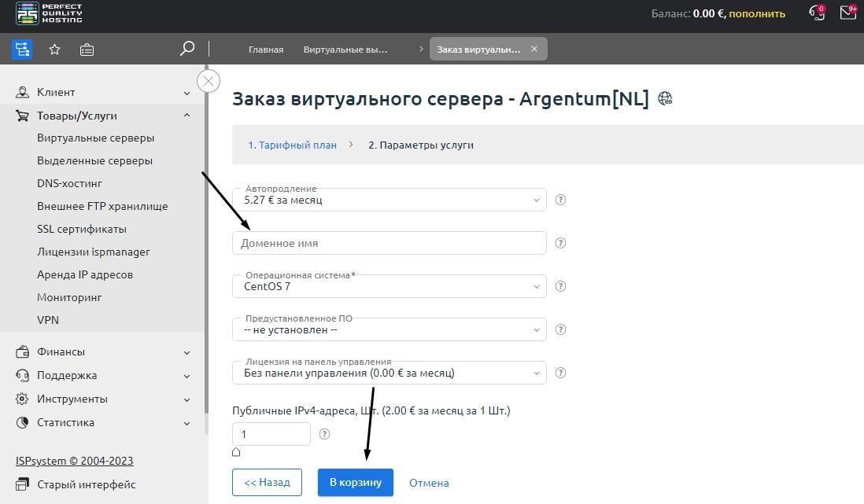The image size is (864, 504).
Task: Open the envelope messages icon
Action: pos(847,13)
